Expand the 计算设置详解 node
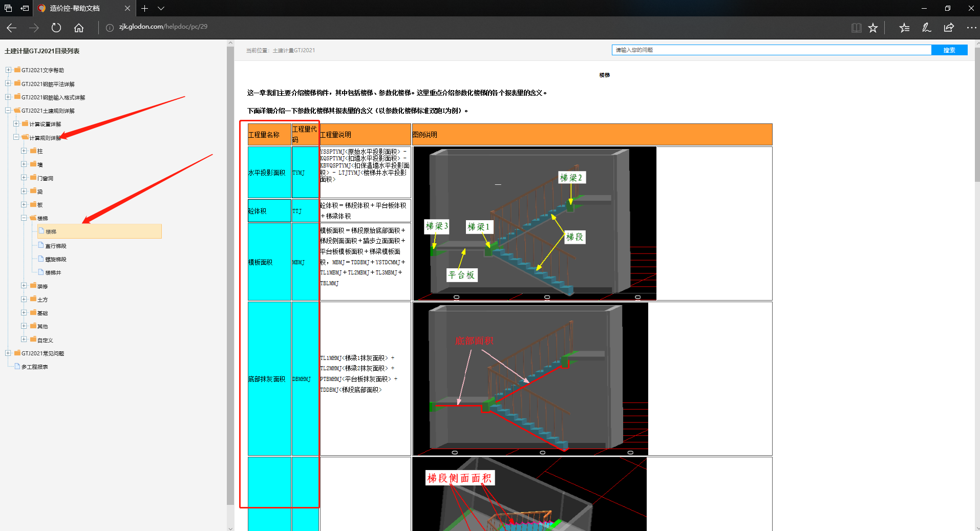 [16, 123]
